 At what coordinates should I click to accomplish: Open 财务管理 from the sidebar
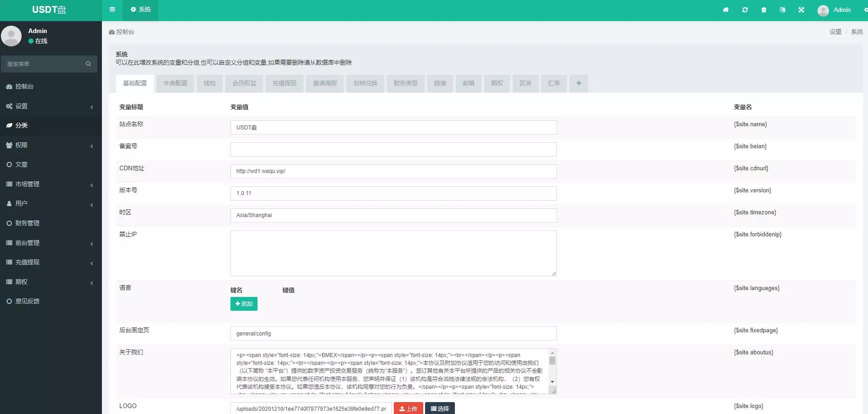pos(28,223)
